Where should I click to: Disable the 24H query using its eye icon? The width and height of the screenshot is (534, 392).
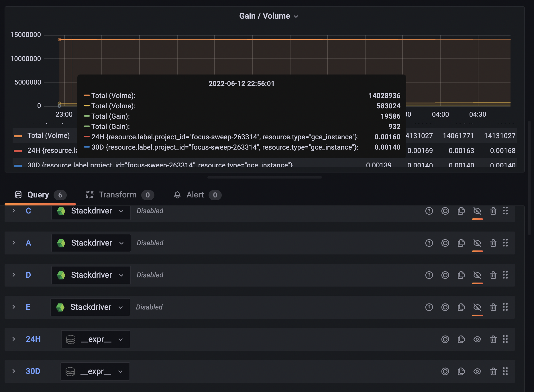(x=477, y=339)
